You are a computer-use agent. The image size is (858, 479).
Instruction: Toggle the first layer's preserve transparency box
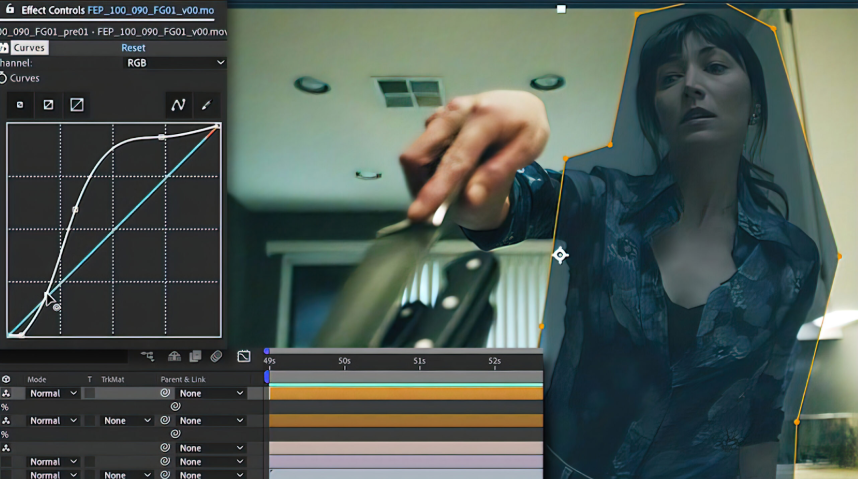click(x=89, y=394)
